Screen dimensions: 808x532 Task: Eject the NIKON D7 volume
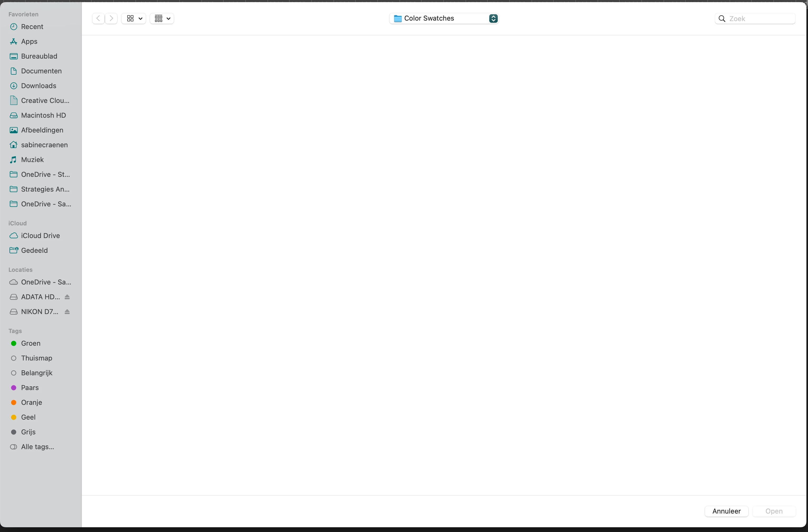pos(67,312)
